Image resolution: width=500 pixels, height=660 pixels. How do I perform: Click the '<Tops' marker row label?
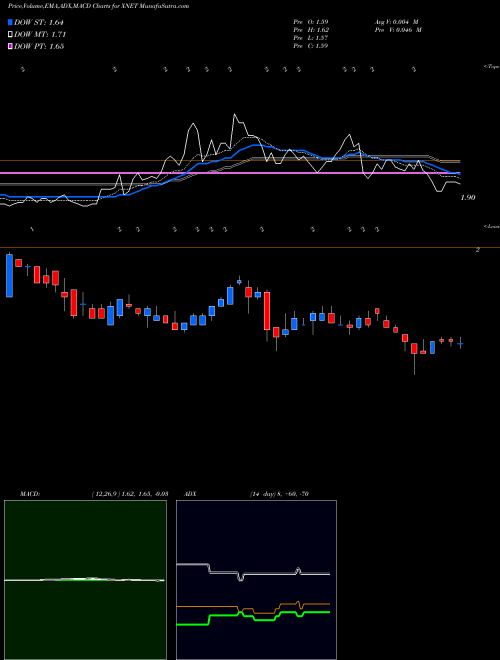(x=492, y=67)
